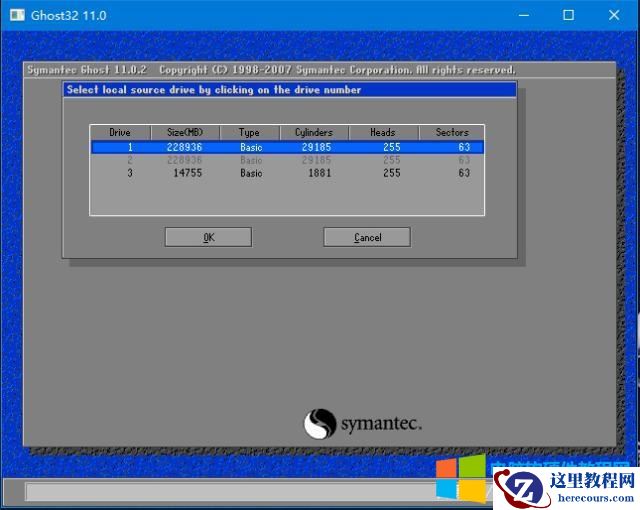Click the Basic type of drive 3
The image size is (640, 510).
tap(251, 173)
